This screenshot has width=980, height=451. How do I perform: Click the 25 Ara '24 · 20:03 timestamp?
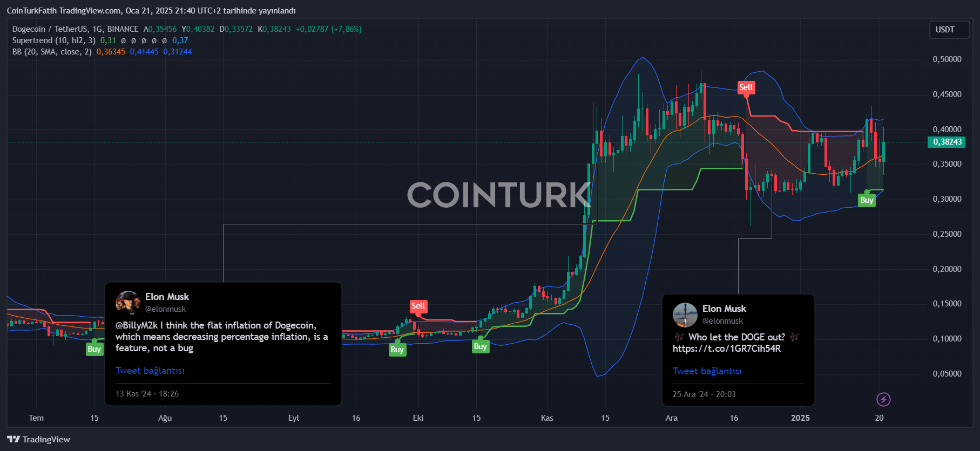pyautogui.click(x=704, y=394)
